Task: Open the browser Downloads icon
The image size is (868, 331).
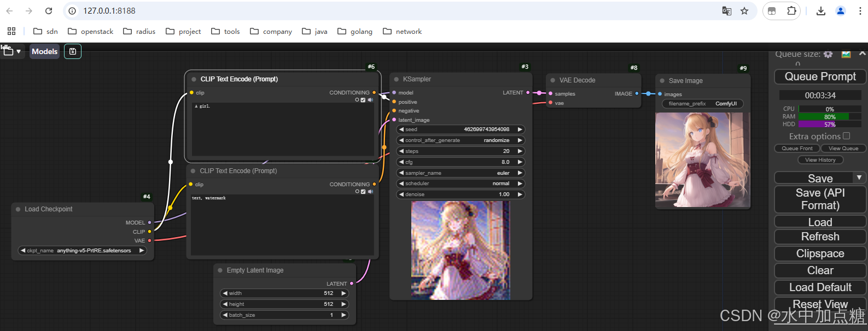Action: (x=821, y=11)
